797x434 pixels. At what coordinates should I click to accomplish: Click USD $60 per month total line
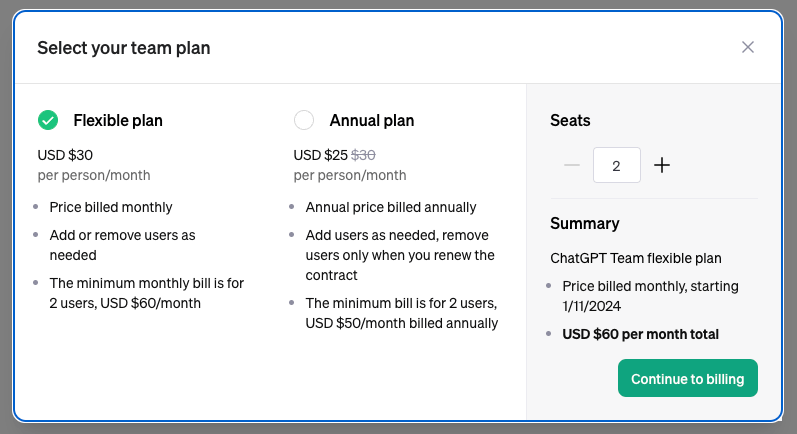pyautogui.click(x=640, y=334)
